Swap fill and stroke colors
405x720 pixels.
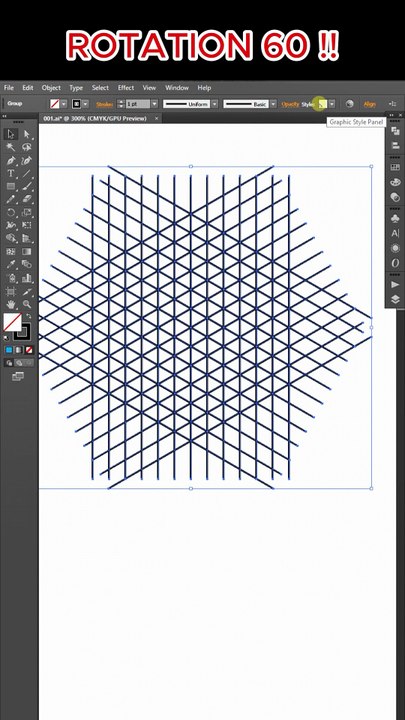28,316
